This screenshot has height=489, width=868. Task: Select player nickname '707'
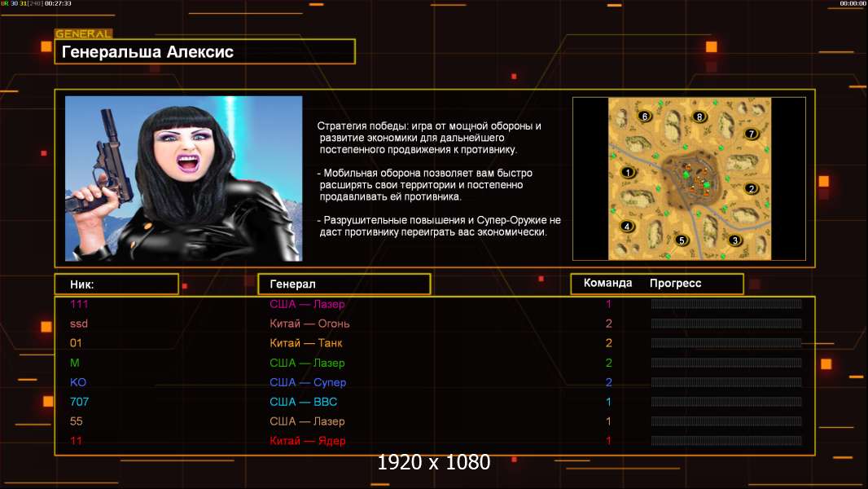coord(79,402)
